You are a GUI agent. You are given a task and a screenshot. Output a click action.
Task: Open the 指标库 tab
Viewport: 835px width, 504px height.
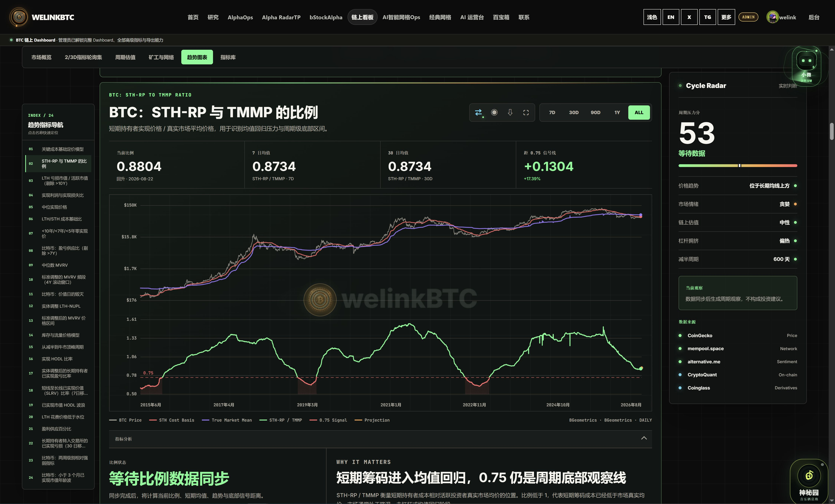coord(228,57)
